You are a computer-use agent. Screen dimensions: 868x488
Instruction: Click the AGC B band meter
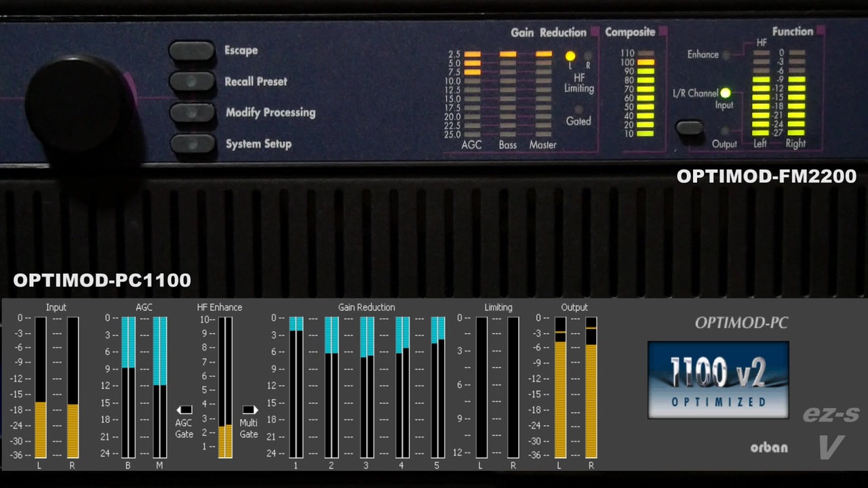[128, 387]
